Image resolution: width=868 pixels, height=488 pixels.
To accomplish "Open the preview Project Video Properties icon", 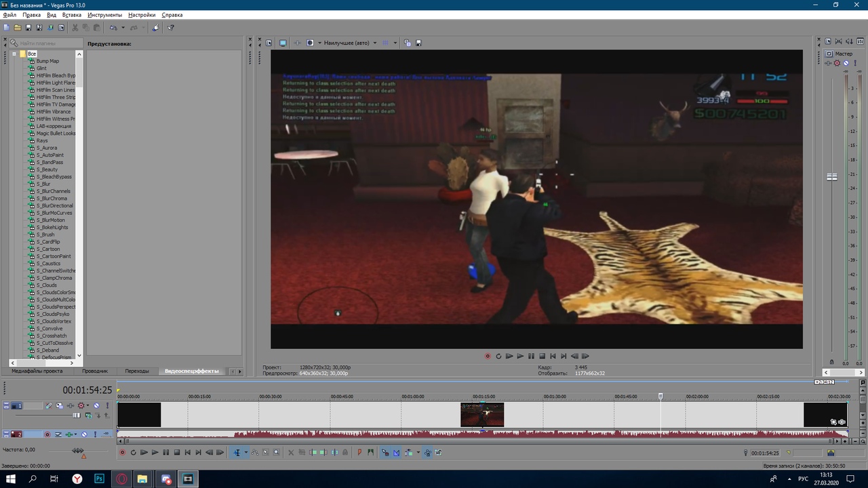I will (x=269, y=43).
